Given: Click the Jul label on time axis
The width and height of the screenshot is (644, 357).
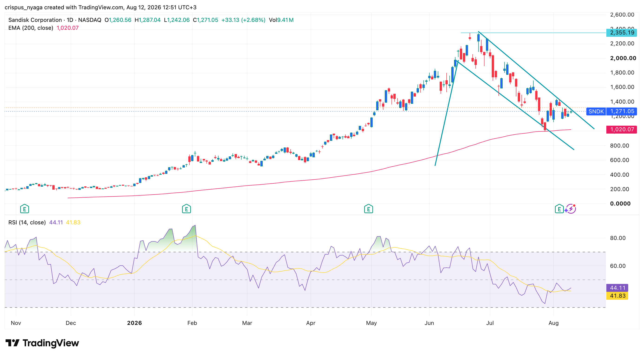Looking at the screenshot, I should click(x=490, y=323).
